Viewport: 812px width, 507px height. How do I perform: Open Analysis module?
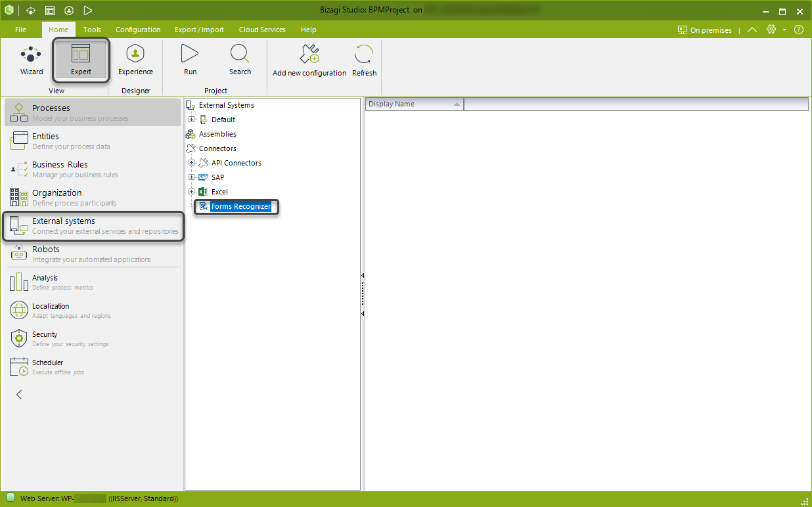tap(93, 282)
